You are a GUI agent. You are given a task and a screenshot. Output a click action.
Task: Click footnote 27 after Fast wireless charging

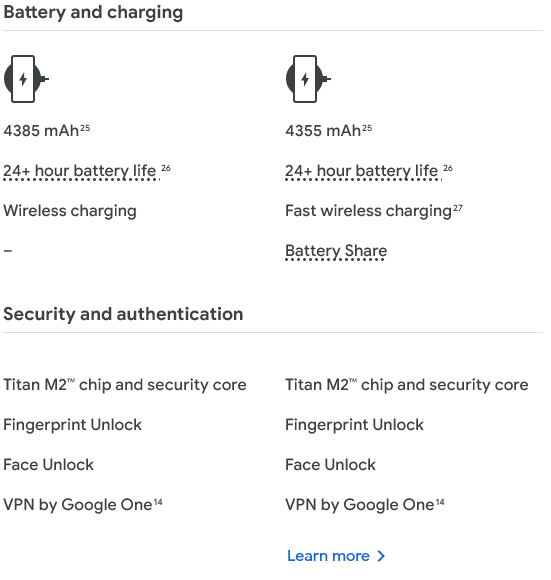coord(458,208)
